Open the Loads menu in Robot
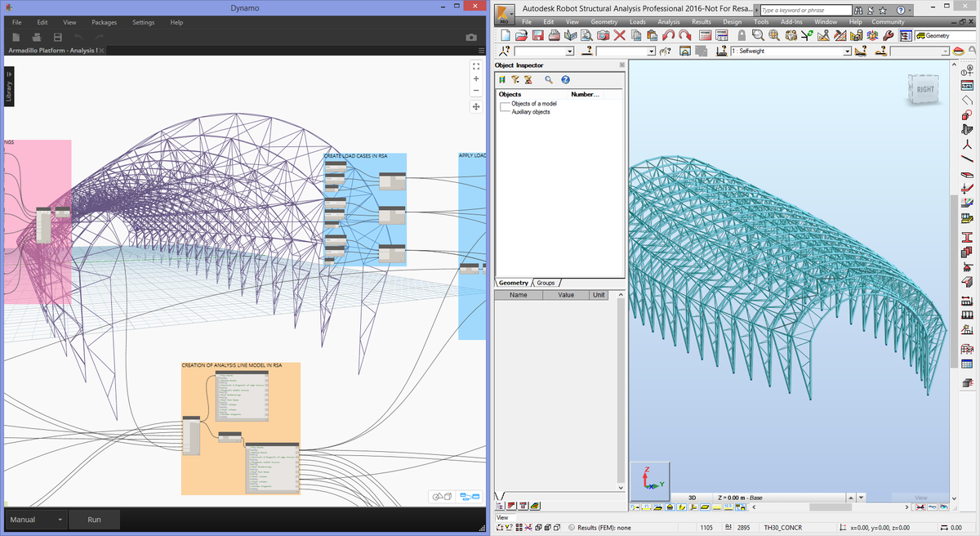 click(x=638, y=22)
